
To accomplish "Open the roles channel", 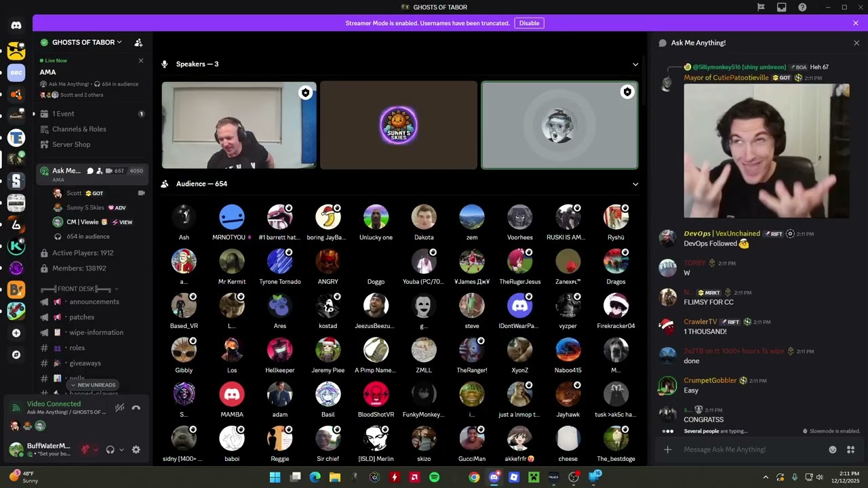I will coord(92,348).
